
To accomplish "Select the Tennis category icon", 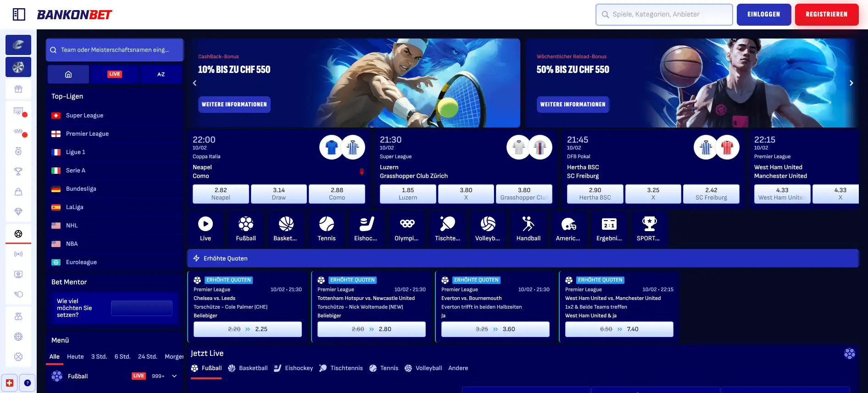I will point(327,228).
